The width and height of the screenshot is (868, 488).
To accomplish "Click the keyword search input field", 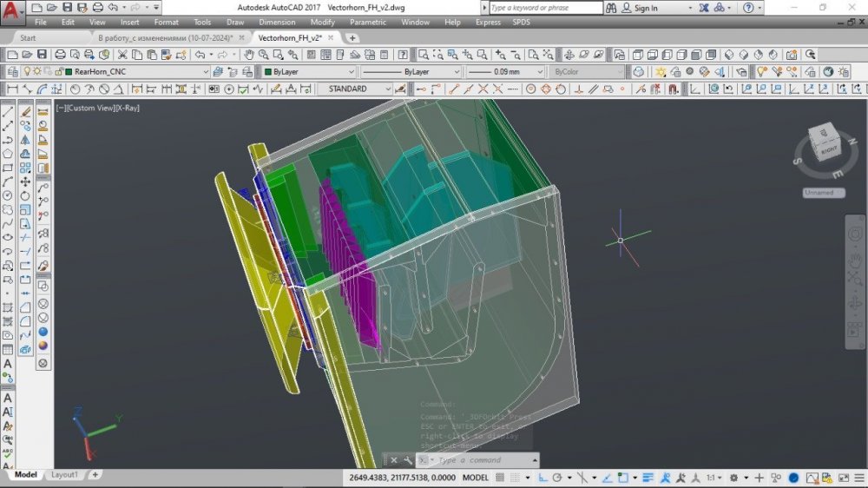I will coord(545,8).
